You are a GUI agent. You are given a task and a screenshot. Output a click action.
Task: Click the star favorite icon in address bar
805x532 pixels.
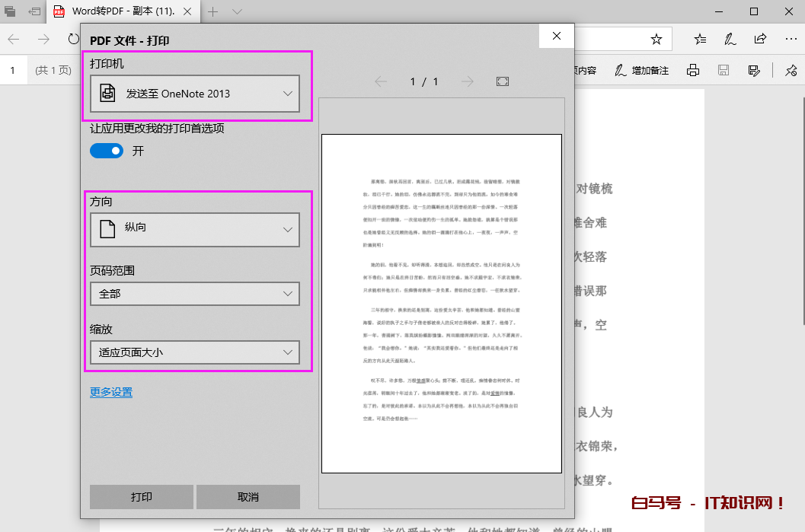656,39
